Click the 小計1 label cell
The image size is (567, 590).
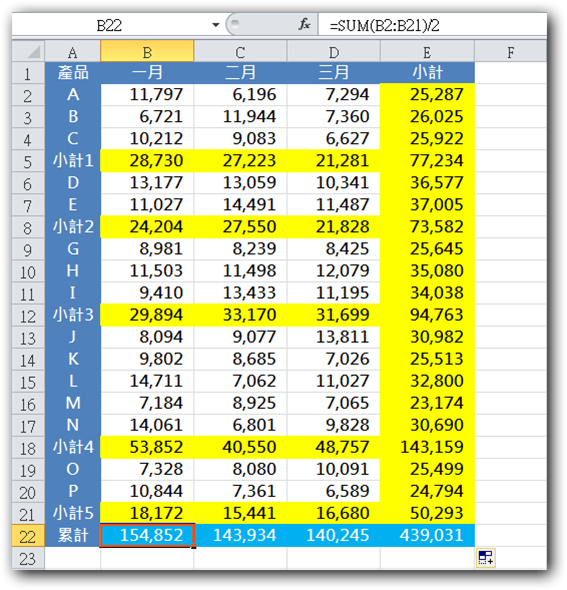[73, 161]
